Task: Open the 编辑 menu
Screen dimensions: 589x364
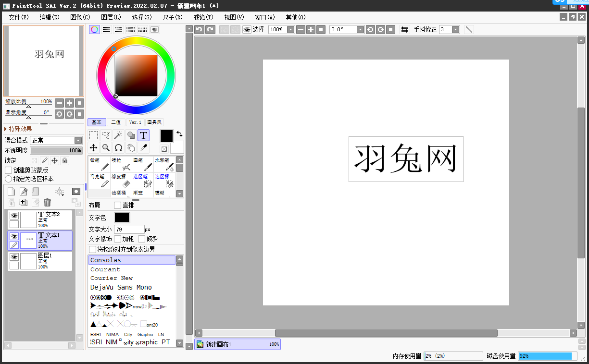Action: tap(50, 17)
